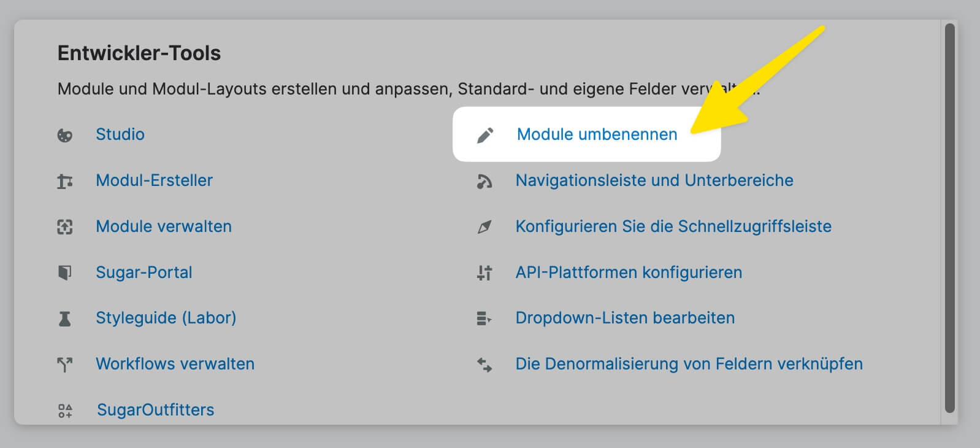Click the shapes icon beside SugarOutfitters
The height and width of the screenshot is (448, 980).
click(65, 411)
